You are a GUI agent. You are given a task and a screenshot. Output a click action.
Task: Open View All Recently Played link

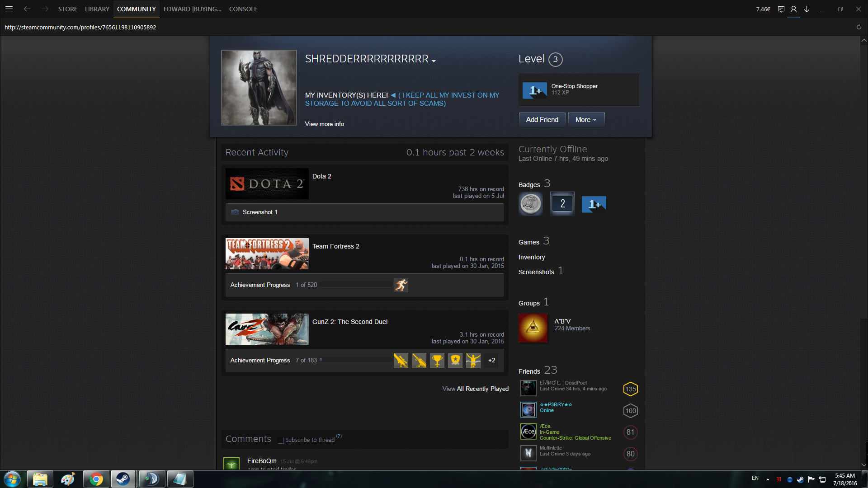475,389
